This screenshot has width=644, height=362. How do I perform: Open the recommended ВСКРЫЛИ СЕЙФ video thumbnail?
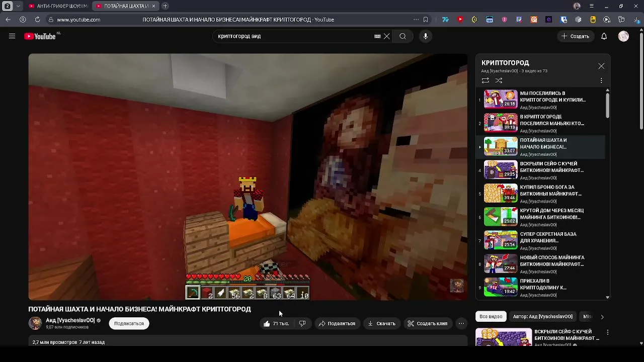pyautogui.click(x=504, y=337)
